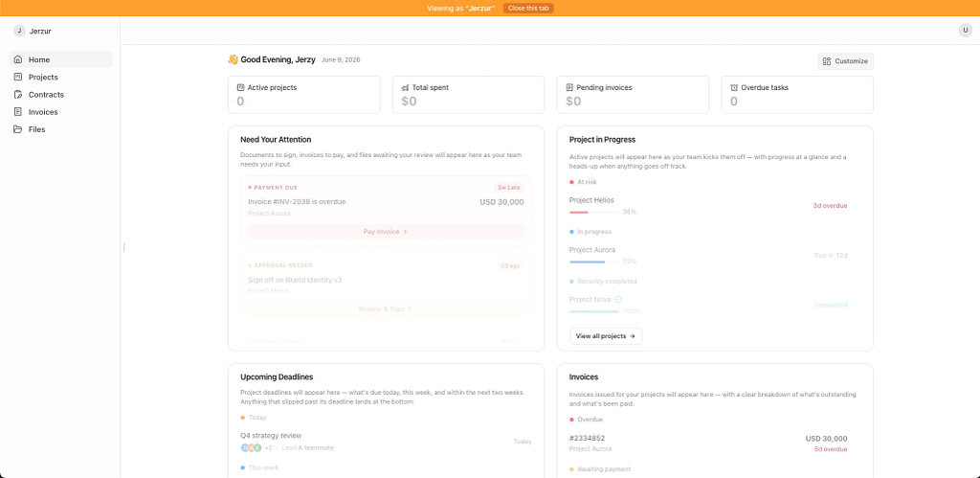Click View all projects button

click(x=606, y=336)
